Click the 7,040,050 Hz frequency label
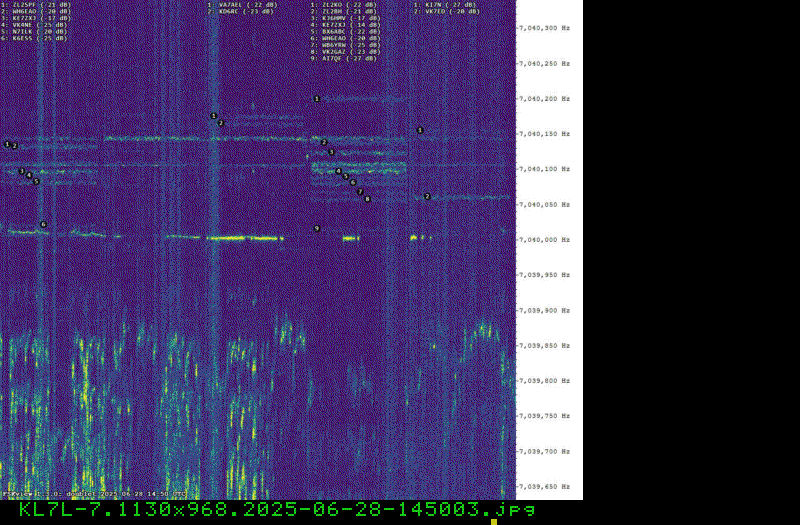 [544, 205]
